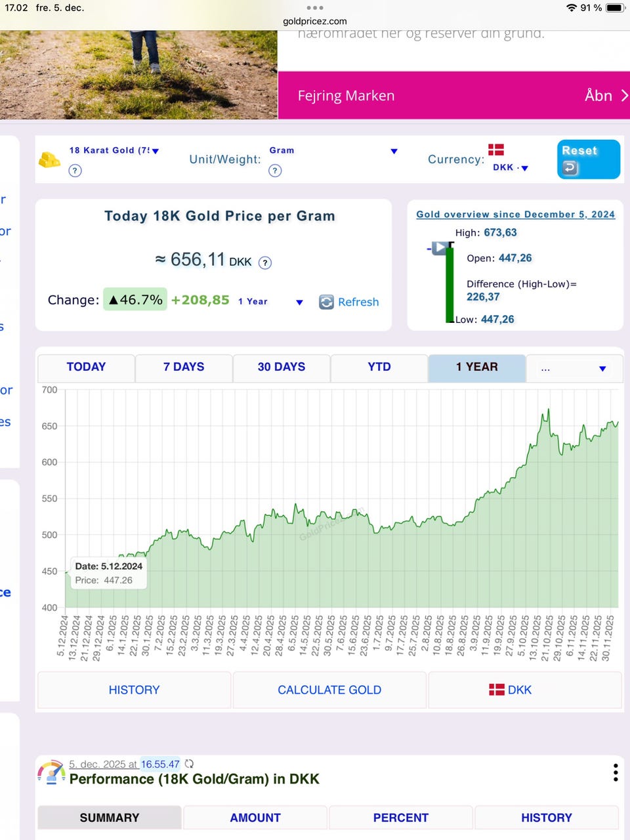Open the PERCENT performance tab

[x=400, y=818]
